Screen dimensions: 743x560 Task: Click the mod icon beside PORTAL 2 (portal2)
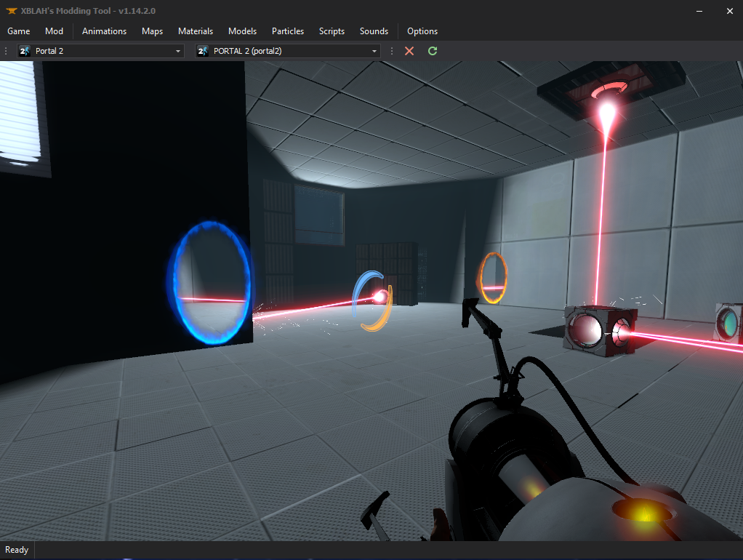click(x=202, y=51)
